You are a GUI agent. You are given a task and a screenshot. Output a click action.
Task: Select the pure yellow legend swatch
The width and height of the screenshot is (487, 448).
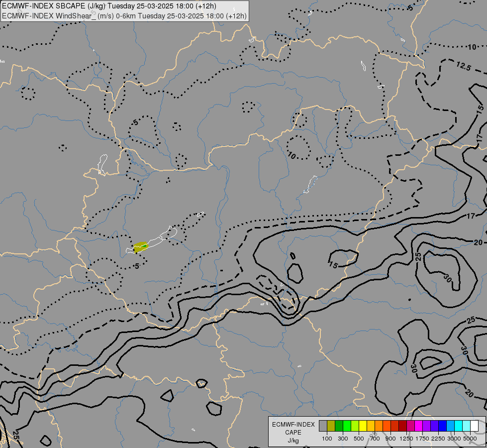[363, 426]
